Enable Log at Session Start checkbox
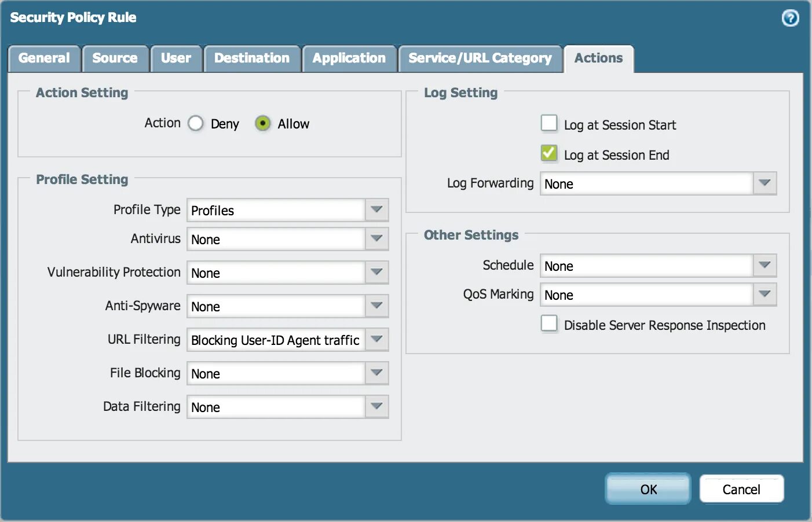 pos(549,123)
